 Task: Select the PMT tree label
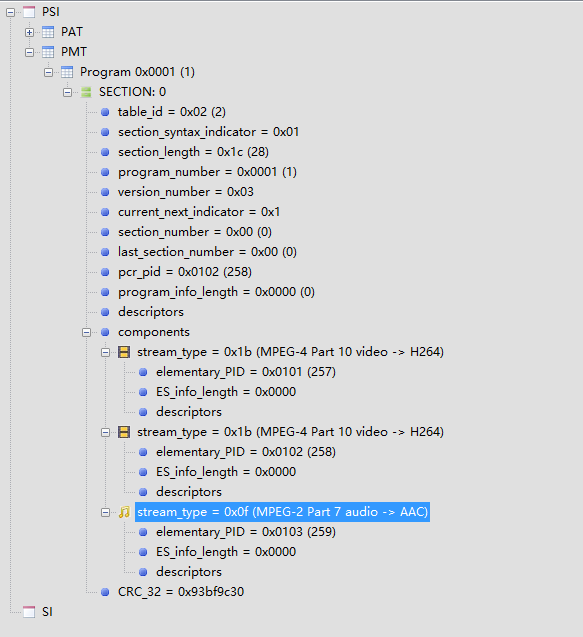(74, 52)
